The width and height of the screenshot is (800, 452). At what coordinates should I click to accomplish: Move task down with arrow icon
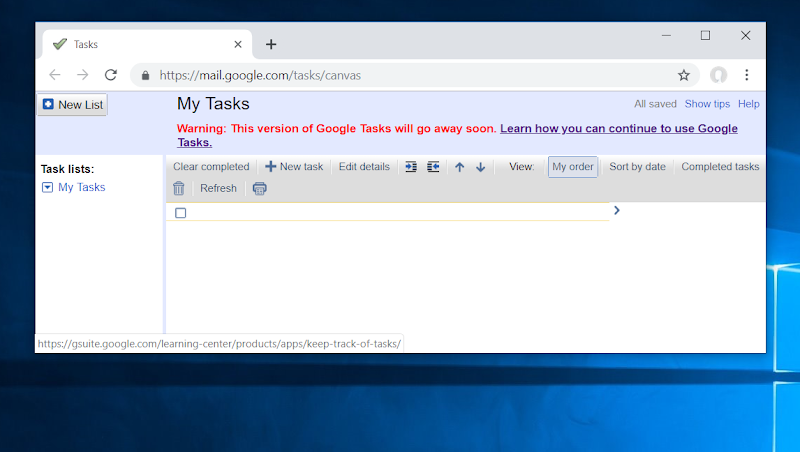click(480, 167)
